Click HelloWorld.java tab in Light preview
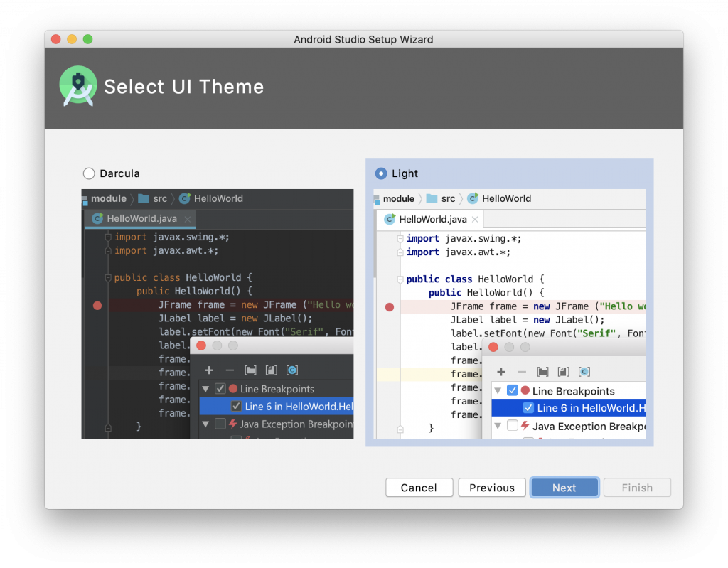Viewport: 728px width, 568px height. tap(430, 219)
